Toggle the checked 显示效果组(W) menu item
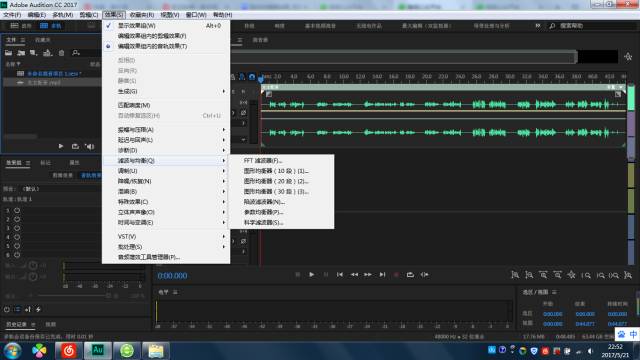 166,25
